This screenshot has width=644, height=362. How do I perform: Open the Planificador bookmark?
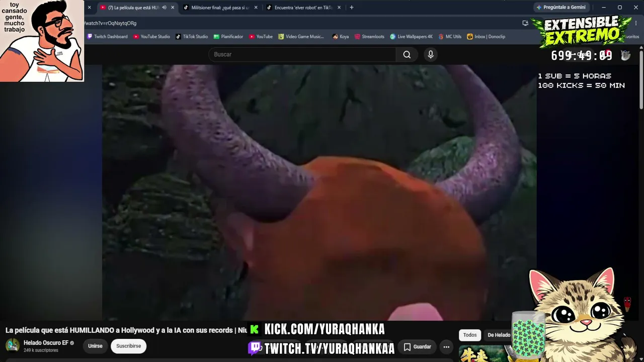click(228, 37)
